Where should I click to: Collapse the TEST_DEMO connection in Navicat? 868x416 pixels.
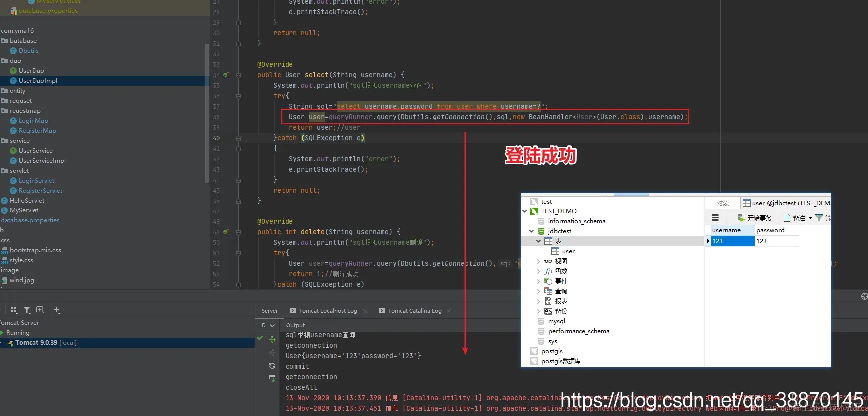click(x=525, y=211)
